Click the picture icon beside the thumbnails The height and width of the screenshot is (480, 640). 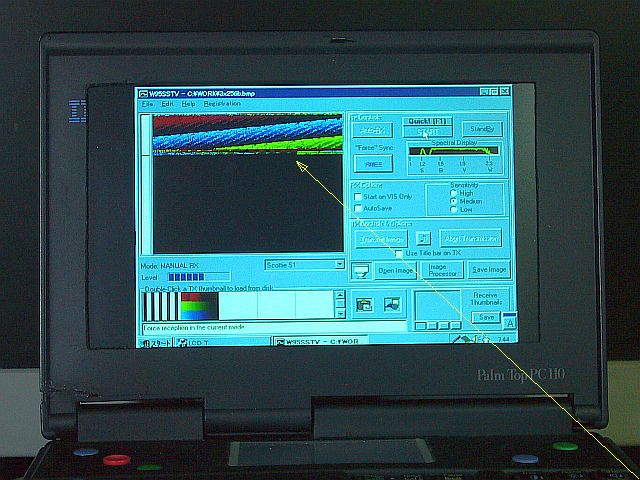click(x=392, y=304)
